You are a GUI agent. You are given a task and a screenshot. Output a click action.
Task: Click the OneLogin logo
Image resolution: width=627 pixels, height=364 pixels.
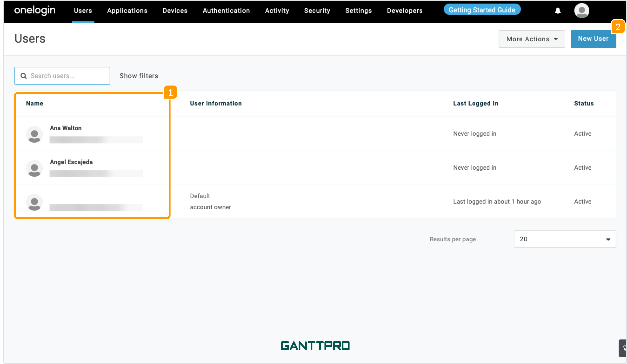35,11
